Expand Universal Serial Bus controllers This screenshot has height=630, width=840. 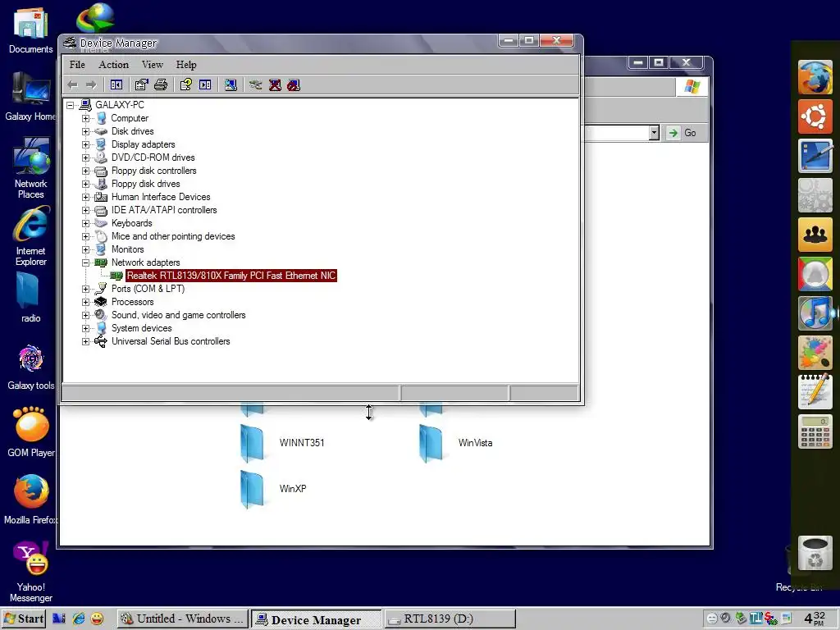pos(85,341)
